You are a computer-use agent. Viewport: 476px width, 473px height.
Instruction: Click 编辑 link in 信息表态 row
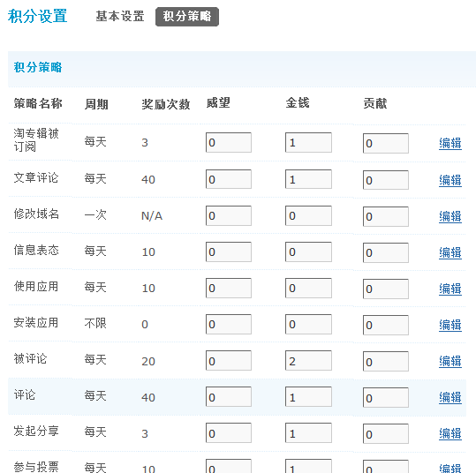[x=450, y=252]
